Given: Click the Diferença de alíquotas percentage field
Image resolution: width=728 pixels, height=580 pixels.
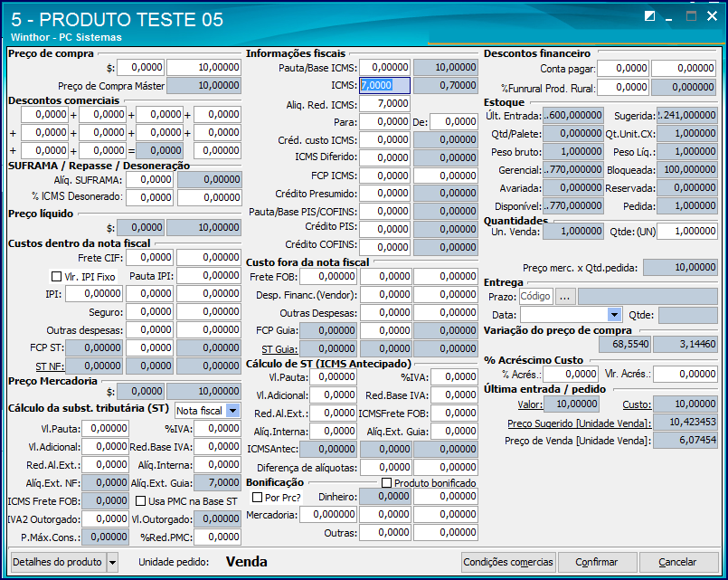Looking at the screenshot, I should click(x=386, y=468).
